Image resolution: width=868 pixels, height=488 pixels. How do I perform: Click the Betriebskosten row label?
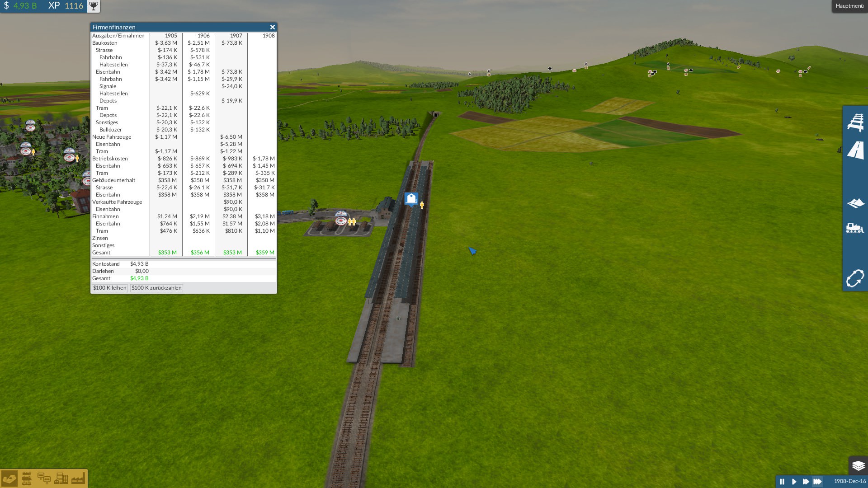tap(110, 159)
